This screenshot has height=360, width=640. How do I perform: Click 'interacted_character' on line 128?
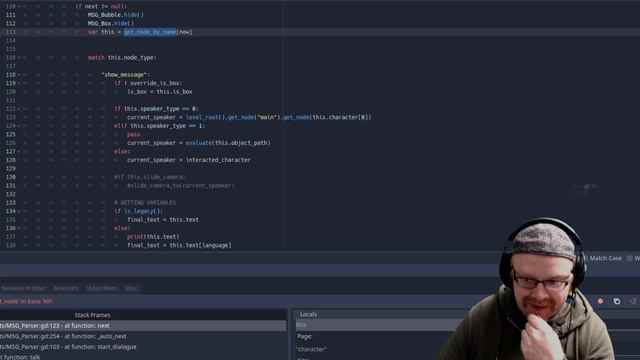[x=218, y=160]
